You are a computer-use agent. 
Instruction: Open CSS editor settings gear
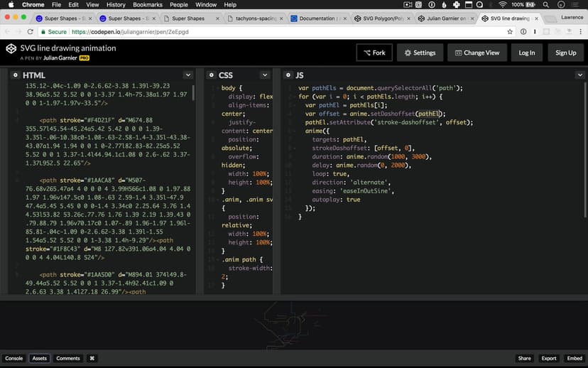pos(210,75)
